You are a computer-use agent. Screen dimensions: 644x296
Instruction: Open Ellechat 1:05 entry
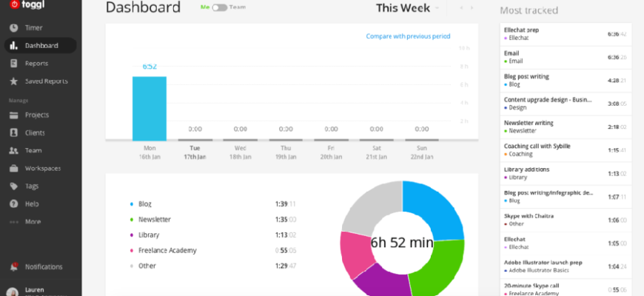[x=566, y=243]
